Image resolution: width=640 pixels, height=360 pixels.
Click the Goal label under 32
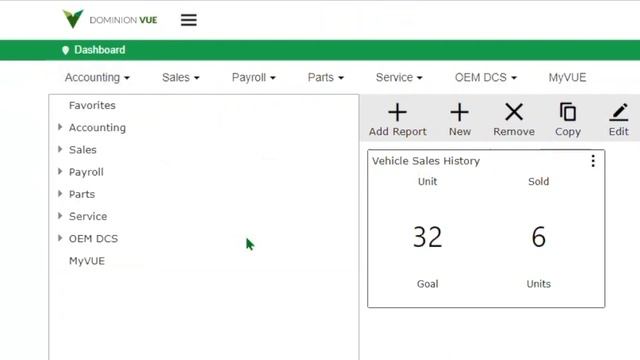pos(427,284)
